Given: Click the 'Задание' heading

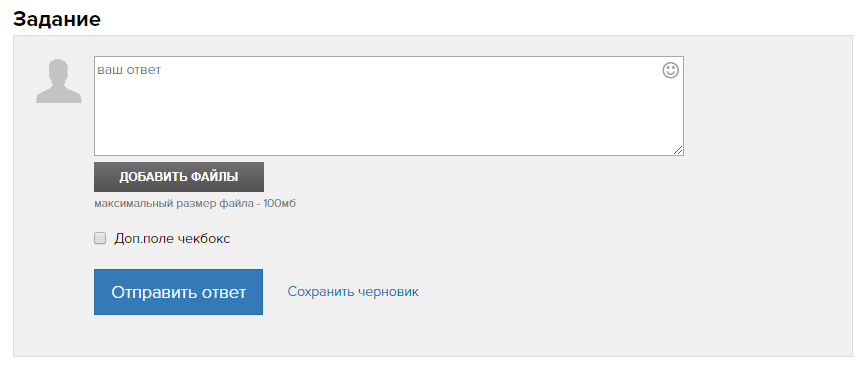Looking at the screenshot, I should (57, 19).
